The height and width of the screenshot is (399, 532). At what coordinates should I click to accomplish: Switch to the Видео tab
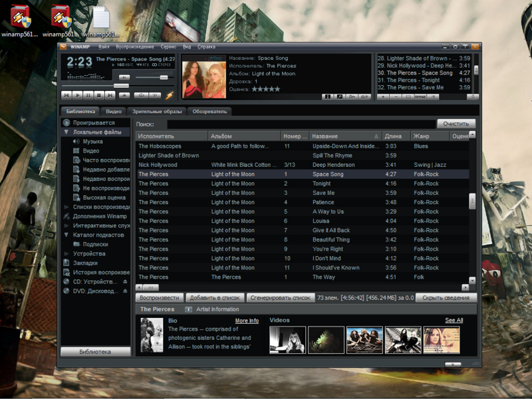click(x=113, y=111)
